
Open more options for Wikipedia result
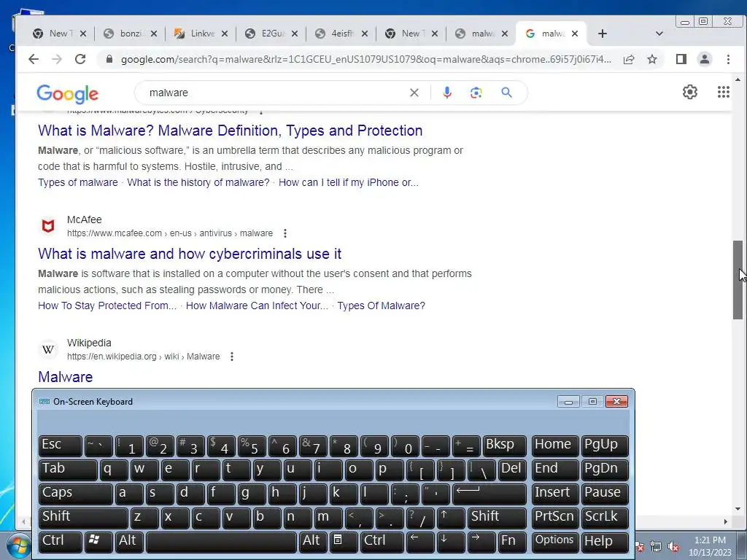click(232, 357)
